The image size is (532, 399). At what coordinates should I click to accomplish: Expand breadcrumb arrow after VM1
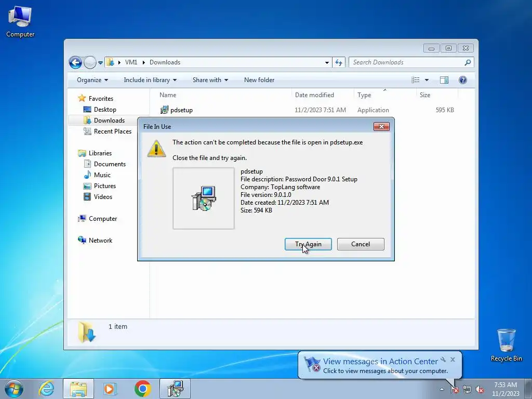[143, 62]
